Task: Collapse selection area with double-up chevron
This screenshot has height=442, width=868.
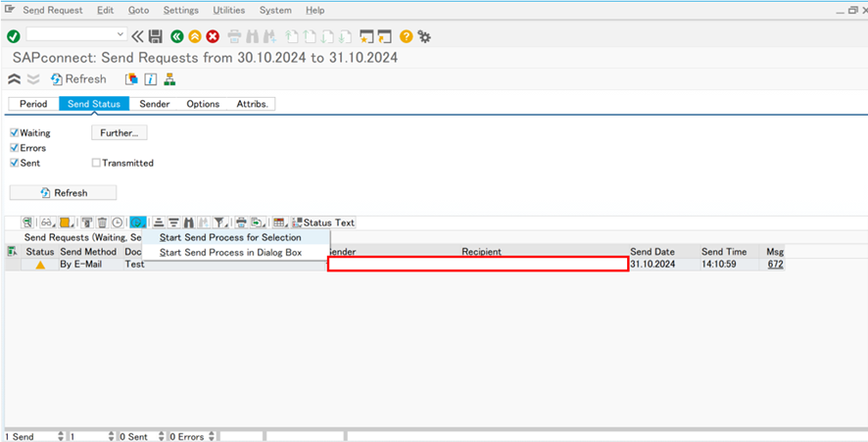Action: 15,79
